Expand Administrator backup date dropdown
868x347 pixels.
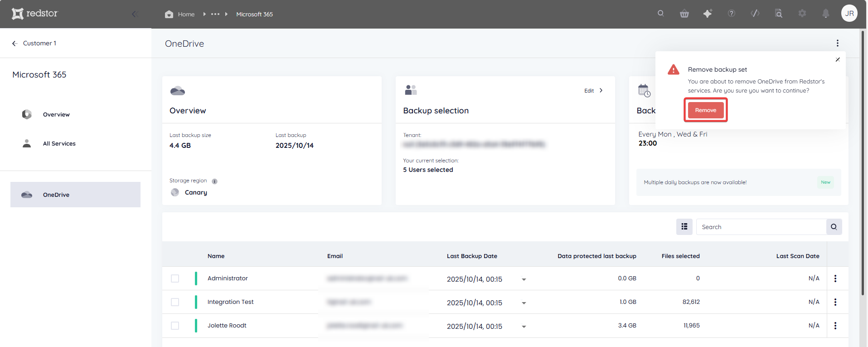click(x=524, y=279)
